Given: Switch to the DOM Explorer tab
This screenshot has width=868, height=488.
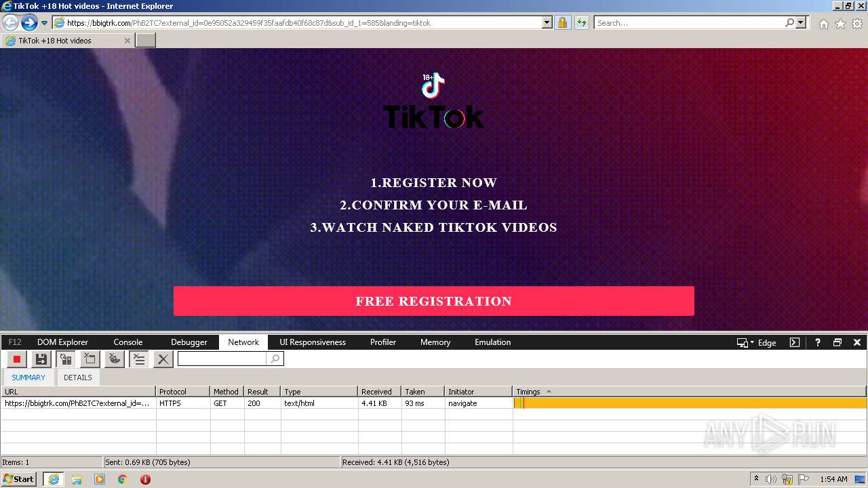Looking at the screenshot, I should [x=62, y=342].
